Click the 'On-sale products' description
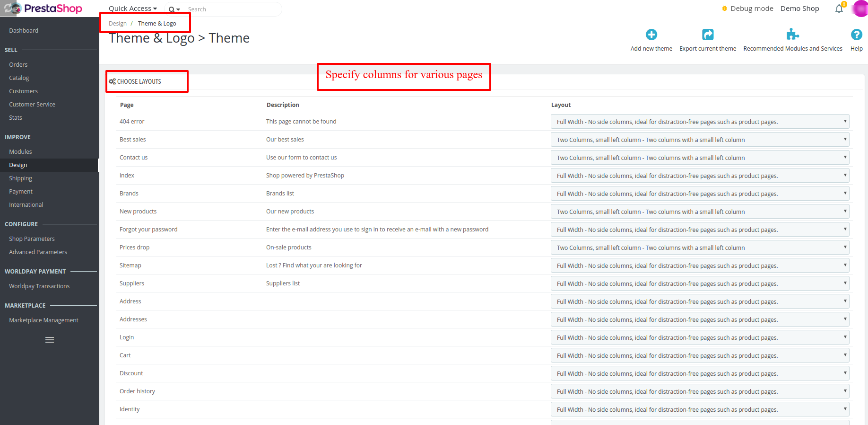This screenshot has height=425, width=868. click(288, 247)
